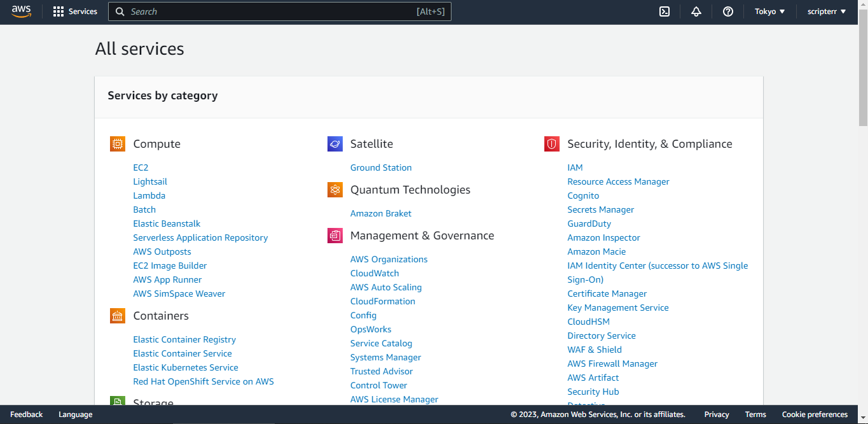Image resolution: width=868 pixels, height=424 pixels.
Task: Open AWS SimSpace Weaver link
Action: [179, 293]
